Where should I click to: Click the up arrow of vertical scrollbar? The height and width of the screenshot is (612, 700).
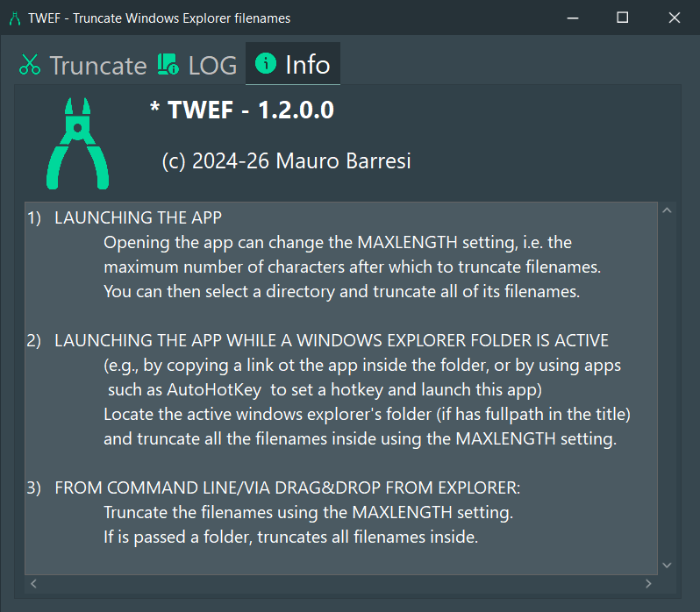click(667, 210)
